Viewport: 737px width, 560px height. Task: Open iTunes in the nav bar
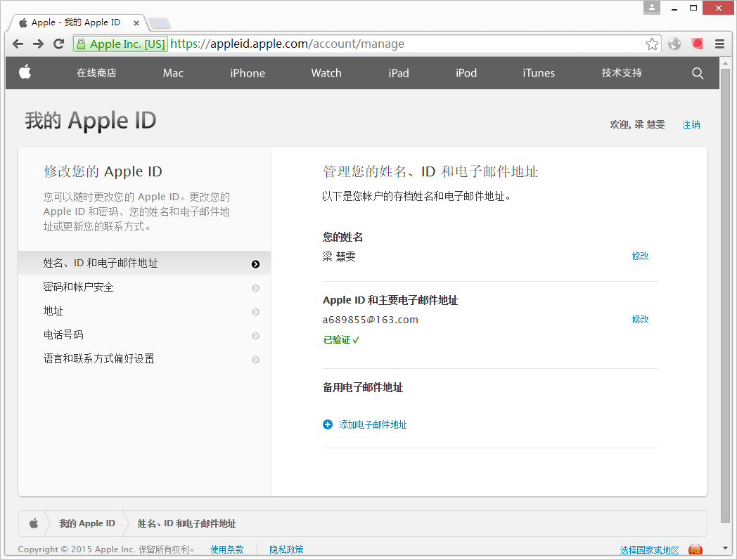[539, 73]
